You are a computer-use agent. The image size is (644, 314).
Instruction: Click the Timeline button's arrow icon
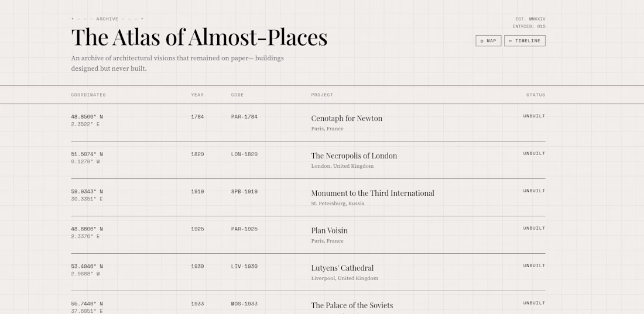click(x=511, y=41)
